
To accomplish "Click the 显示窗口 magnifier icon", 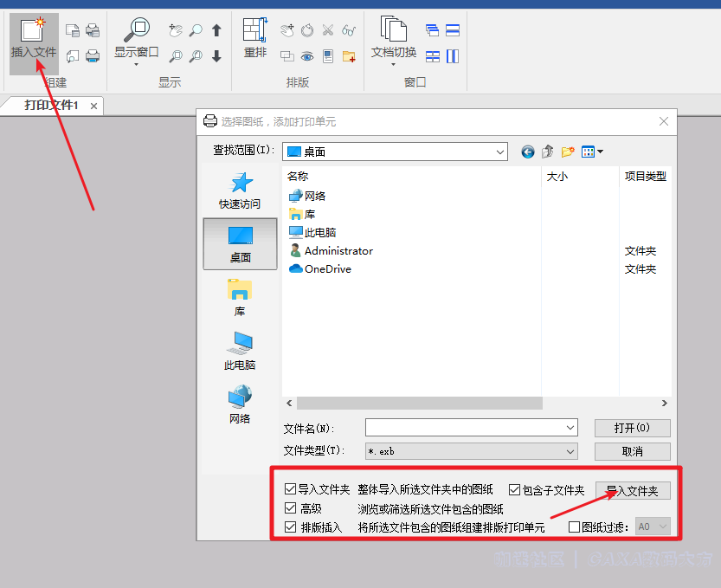I will pyautogui.click(x=137, y=30).
